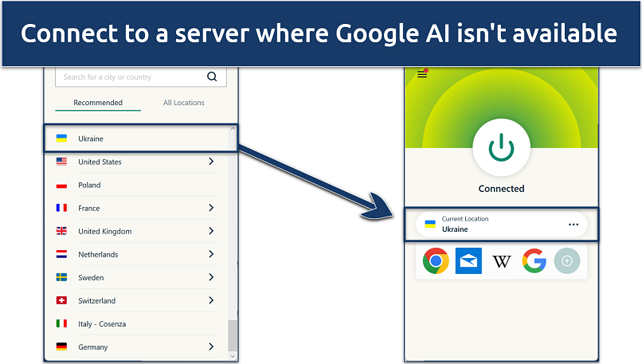Viewport: 642px width, 364px height.
Task: Click the United States flag icon
Action: click(61, 162)
